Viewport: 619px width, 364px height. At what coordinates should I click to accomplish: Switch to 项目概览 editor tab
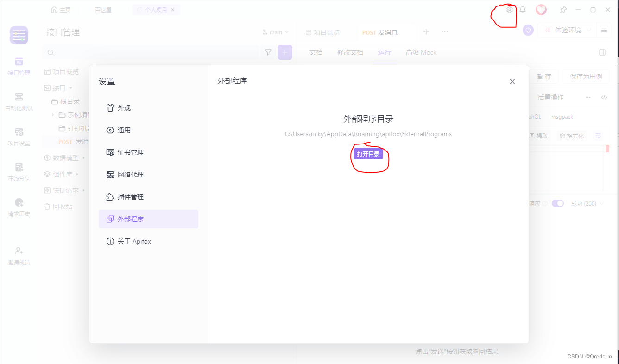point(323,32)
